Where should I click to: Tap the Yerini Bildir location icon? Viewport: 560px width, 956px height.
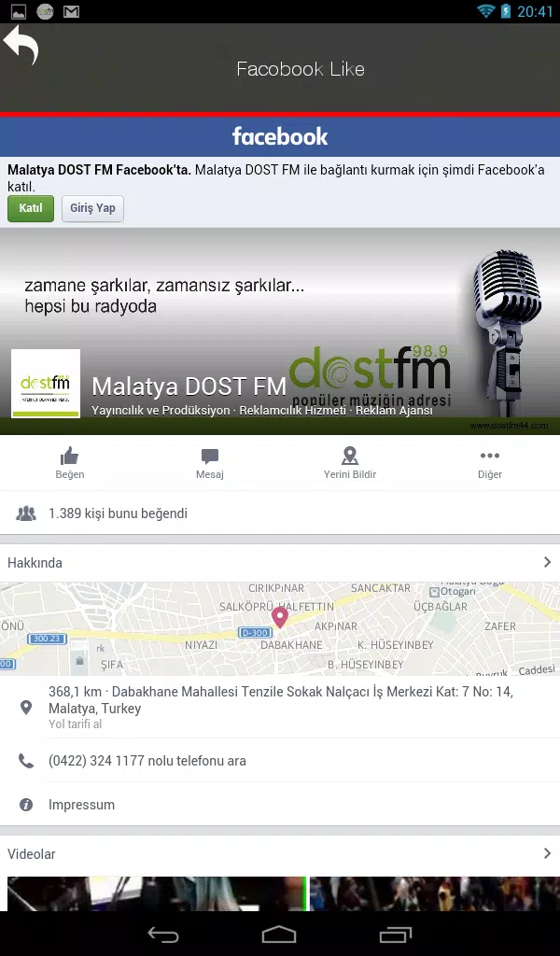coord(350,456)
